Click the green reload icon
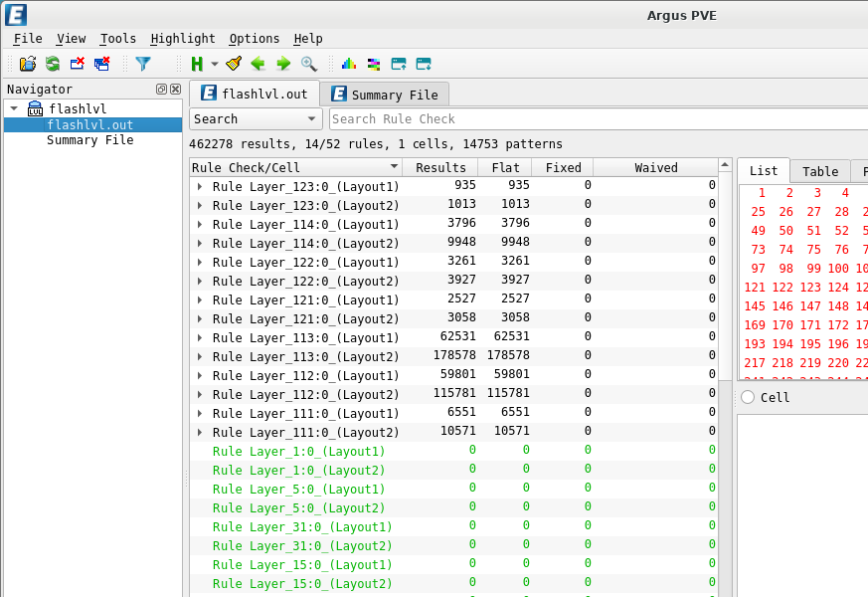This screenshot has height=597, width=868. click(53, 64)
